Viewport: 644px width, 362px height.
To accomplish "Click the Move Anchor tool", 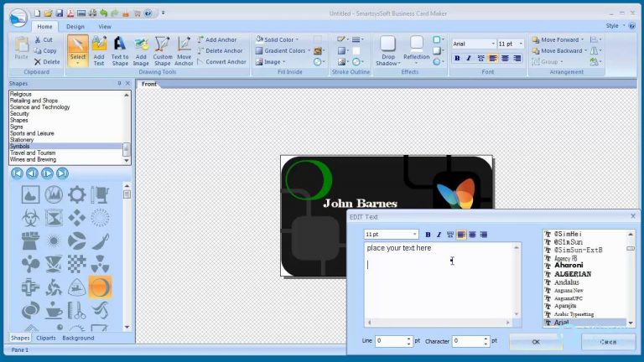I will (x=184, y=50).
